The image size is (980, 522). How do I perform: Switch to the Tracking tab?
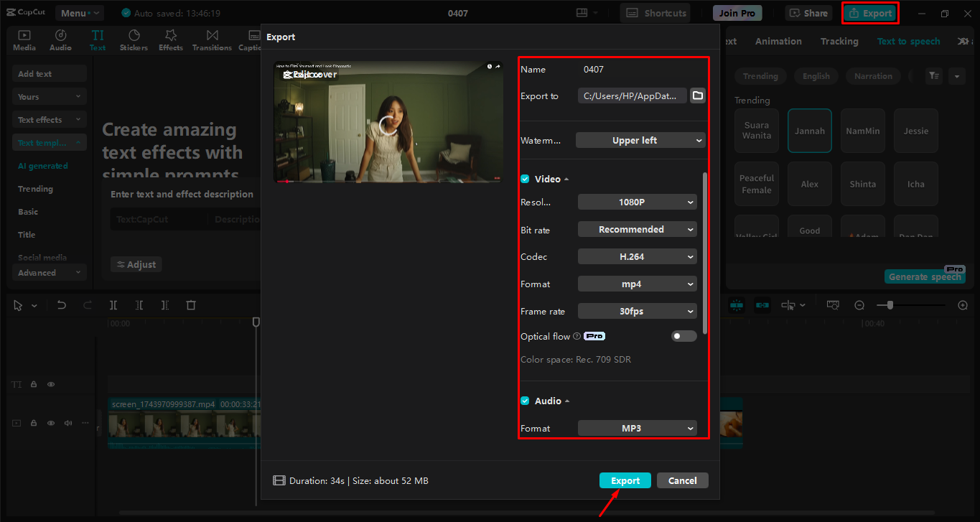(x=839, y=42)
